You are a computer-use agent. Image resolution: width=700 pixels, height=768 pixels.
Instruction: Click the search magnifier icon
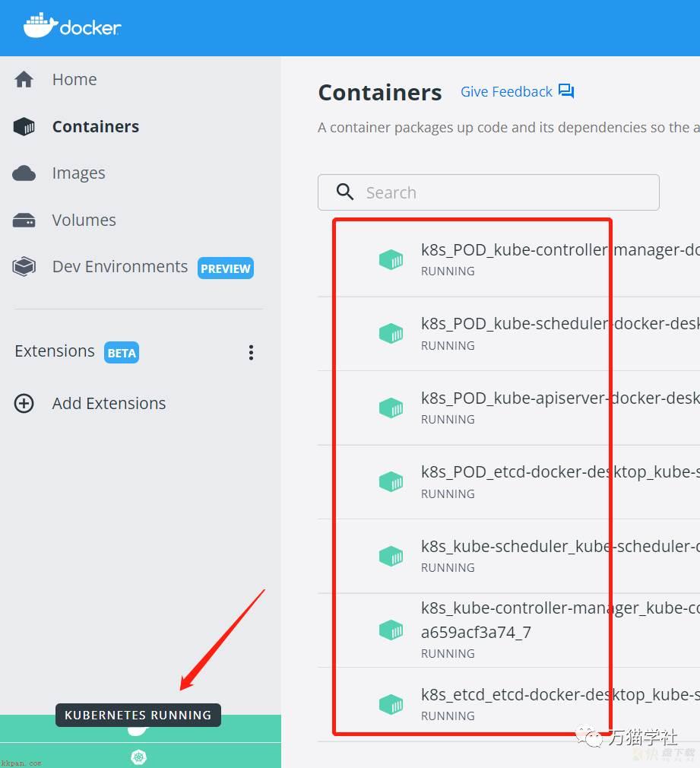(345, 192)
